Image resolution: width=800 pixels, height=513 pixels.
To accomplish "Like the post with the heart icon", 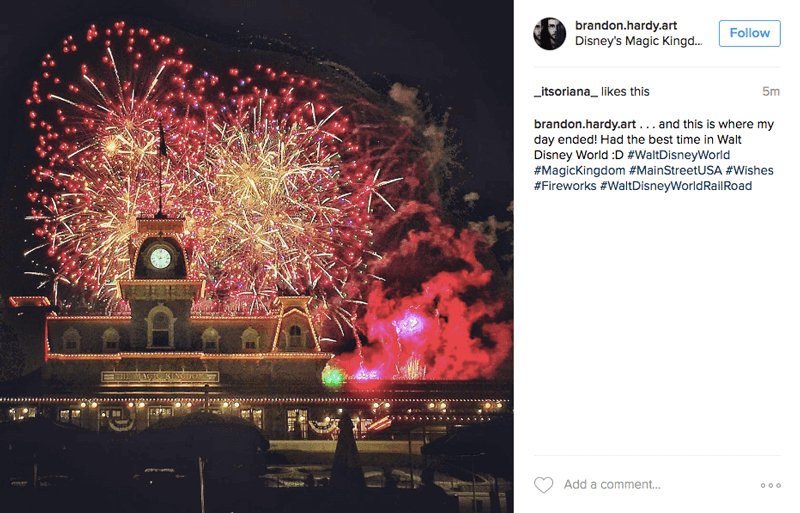I will pos(543,484).
